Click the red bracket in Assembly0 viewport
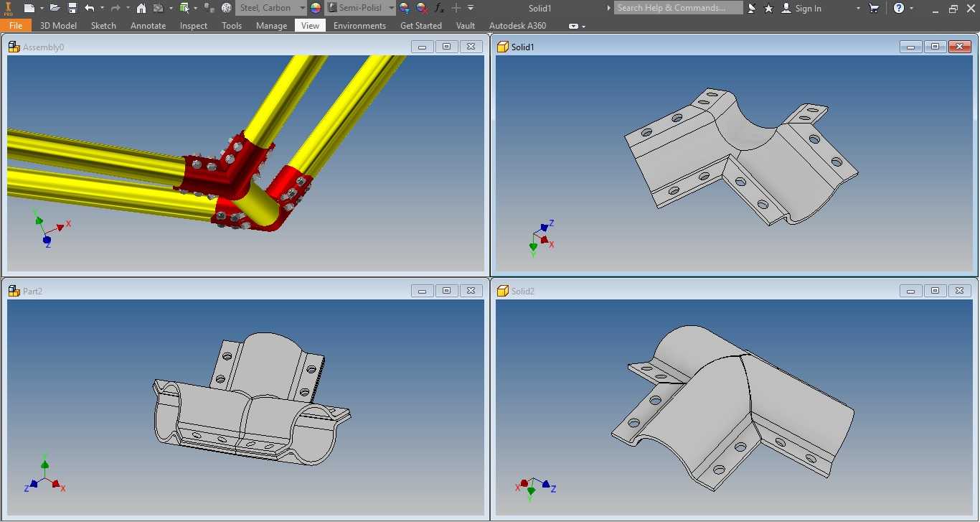Viewport: 980px width, 522px height. click(231, 172)
